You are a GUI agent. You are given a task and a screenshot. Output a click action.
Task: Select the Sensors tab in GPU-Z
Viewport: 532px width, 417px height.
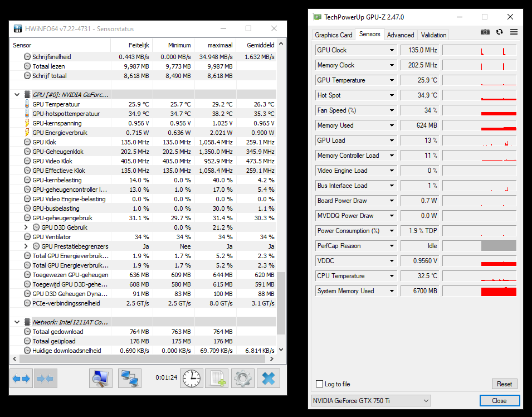tap(369, 34)
